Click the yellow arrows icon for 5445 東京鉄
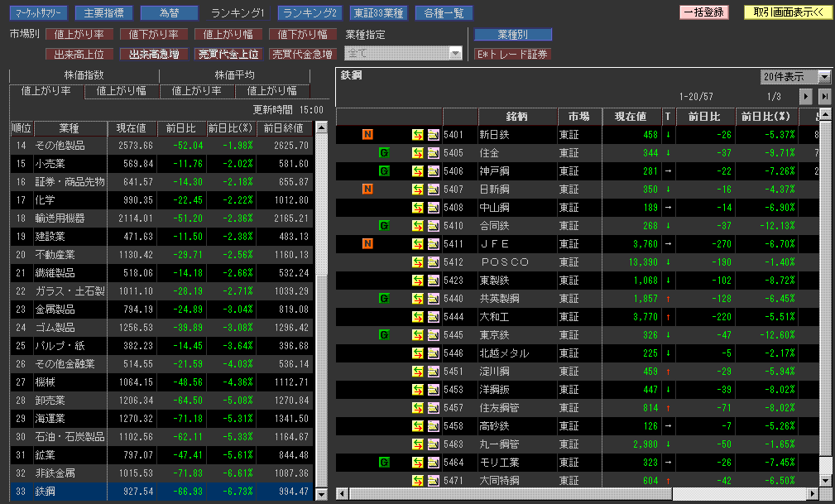The height and width of the screenshot is (504, 835). [418, 334]
